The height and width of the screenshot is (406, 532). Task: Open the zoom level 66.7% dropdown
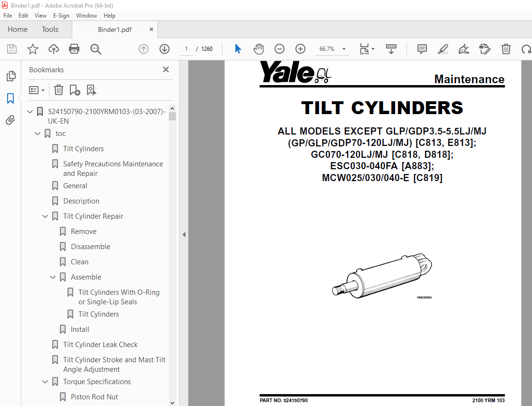tap(344, 49)
